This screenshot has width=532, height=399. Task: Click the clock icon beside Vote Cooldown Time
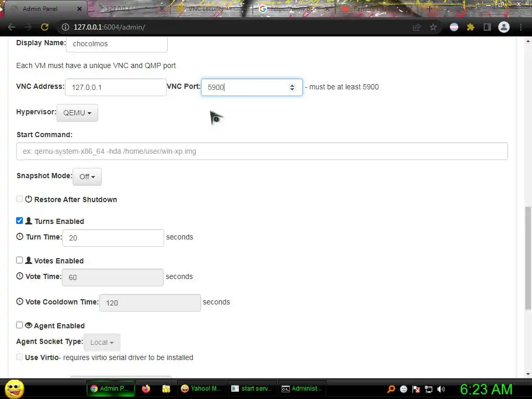click(20, 301)
